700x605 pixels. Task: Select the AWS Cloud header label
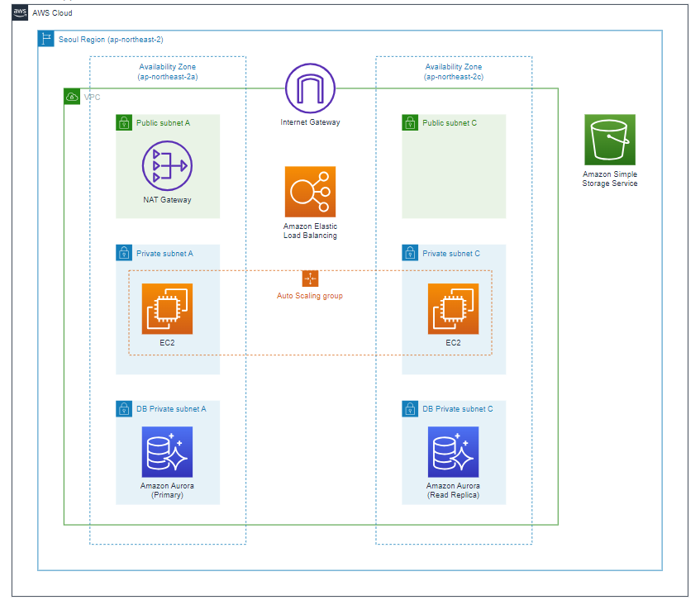(x=52, y=13)
